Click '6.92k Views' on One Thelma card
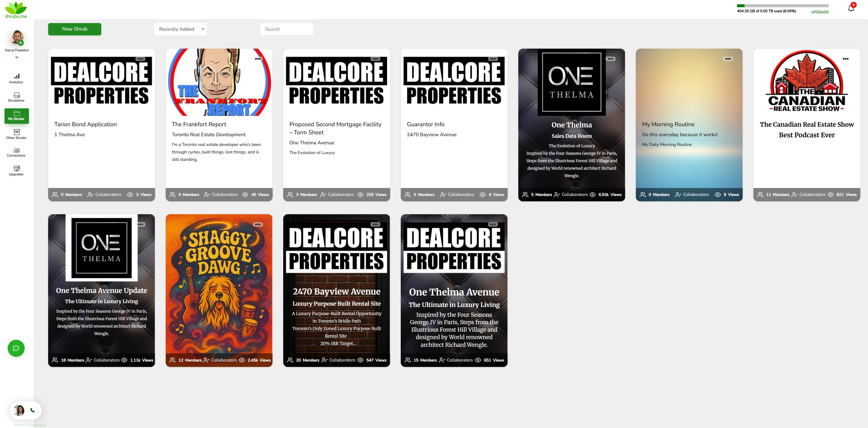This screenshot has height=428, width=868. click(x=610, y=195)
